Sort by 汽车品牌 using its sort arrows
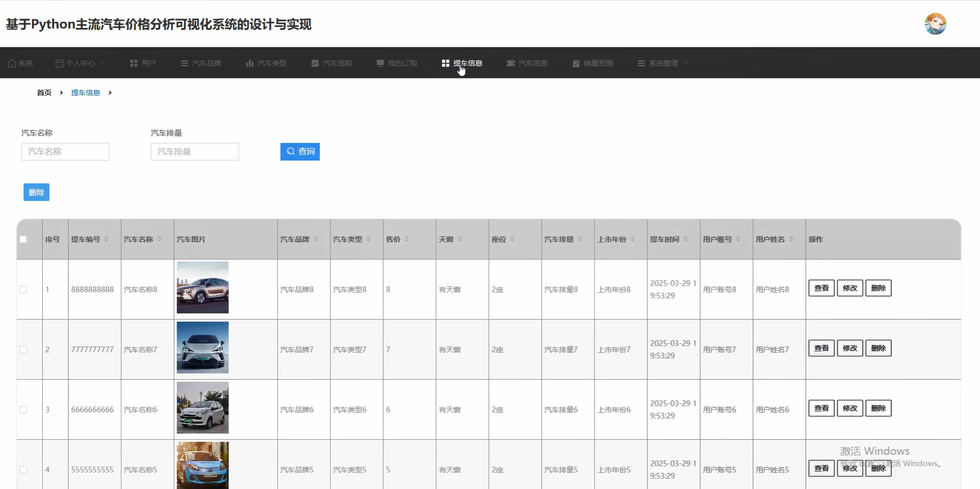 point(316,239)
